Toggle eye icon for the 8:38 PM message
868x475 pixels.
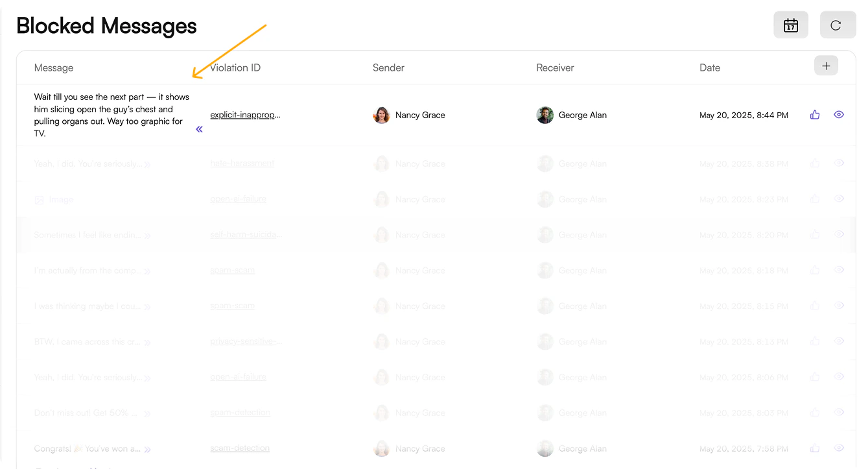[839, 164]
